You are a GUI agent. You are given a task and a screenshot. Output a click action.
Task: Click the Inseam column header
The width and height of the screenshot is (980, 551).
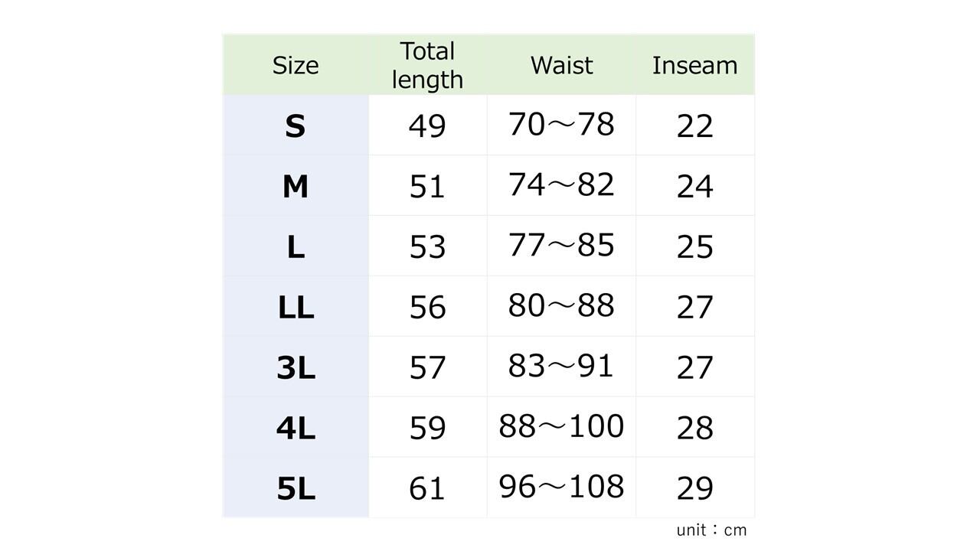point(694,65)
